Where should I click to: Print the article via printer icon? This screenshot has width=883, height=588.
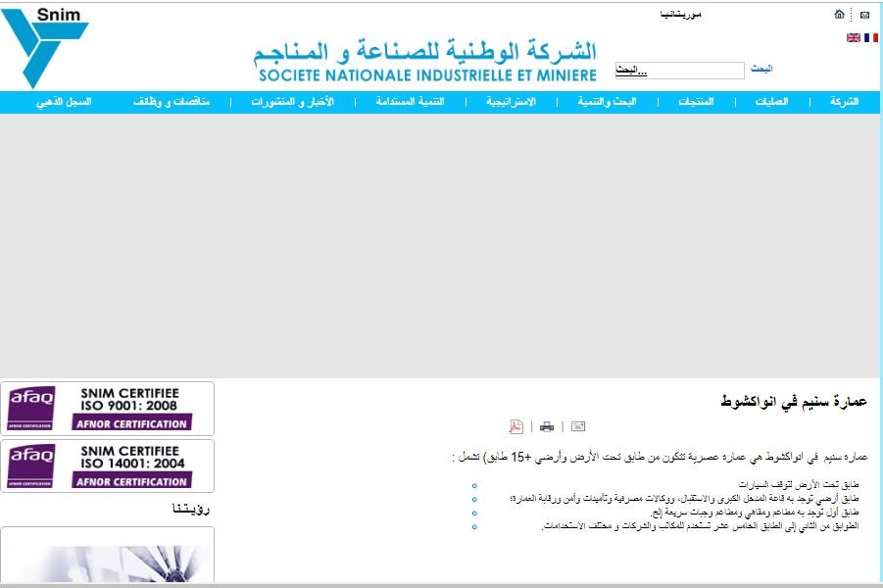coord(547,426)
